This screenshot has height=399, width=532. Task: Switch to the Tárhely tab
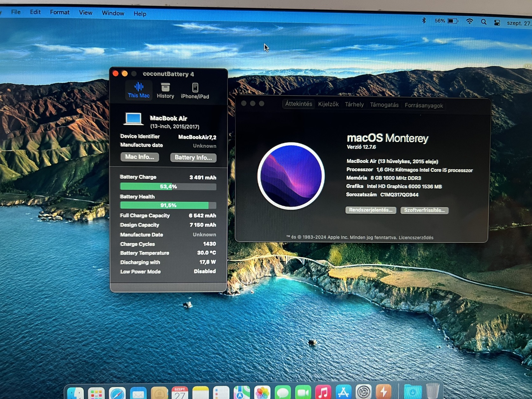tap(354, 104)
